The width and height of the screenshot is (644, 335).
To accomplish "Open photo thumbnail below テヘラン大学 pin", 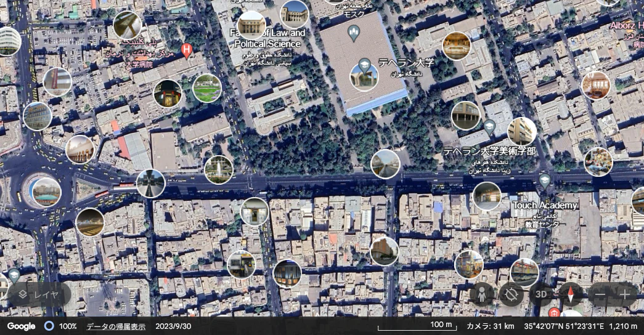I will (x=364, y=77).
